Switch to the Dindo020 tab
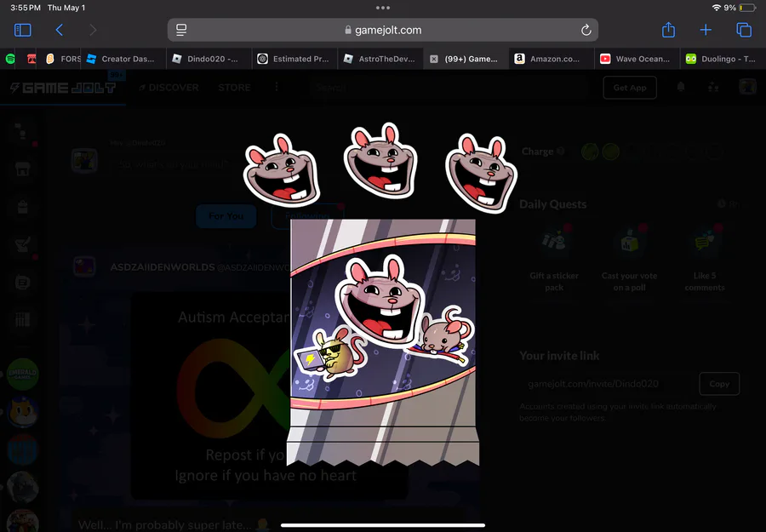The height and width of the screenshot is (532, 766). coord(209,59)
